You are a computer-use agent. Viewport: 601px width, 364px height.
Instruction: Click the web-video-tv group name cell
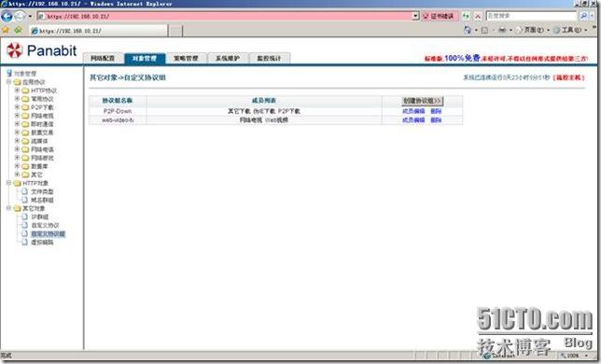point(118,119)
